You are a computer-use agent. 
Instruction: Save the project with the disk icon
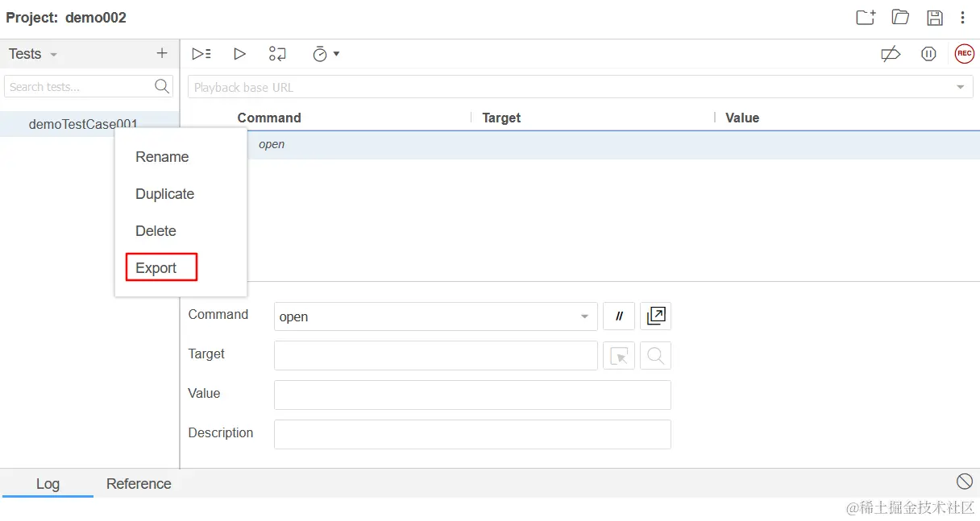tap(935, 18)
